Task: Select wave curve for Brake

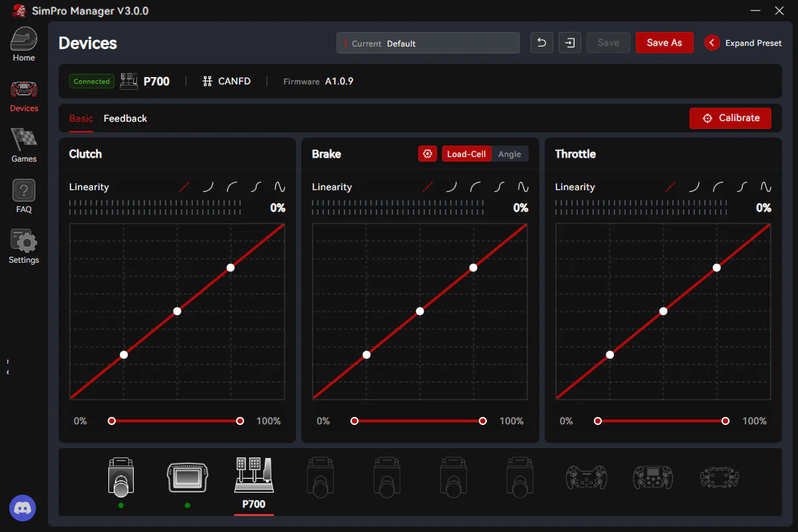Action: click(523, 188)
